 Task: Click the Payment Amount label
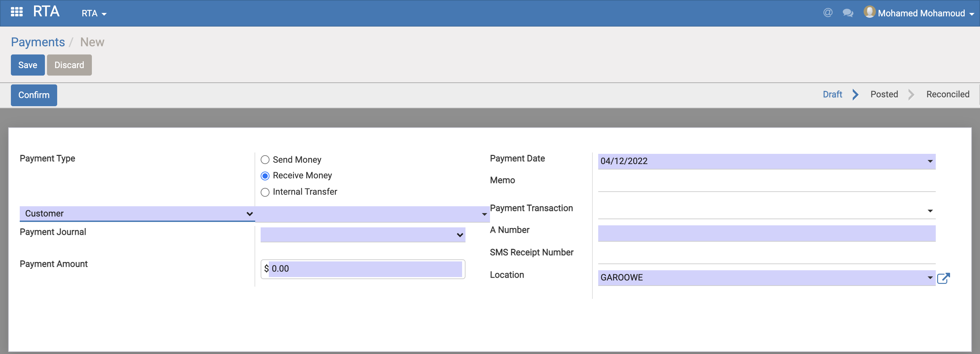click(54, 264)
